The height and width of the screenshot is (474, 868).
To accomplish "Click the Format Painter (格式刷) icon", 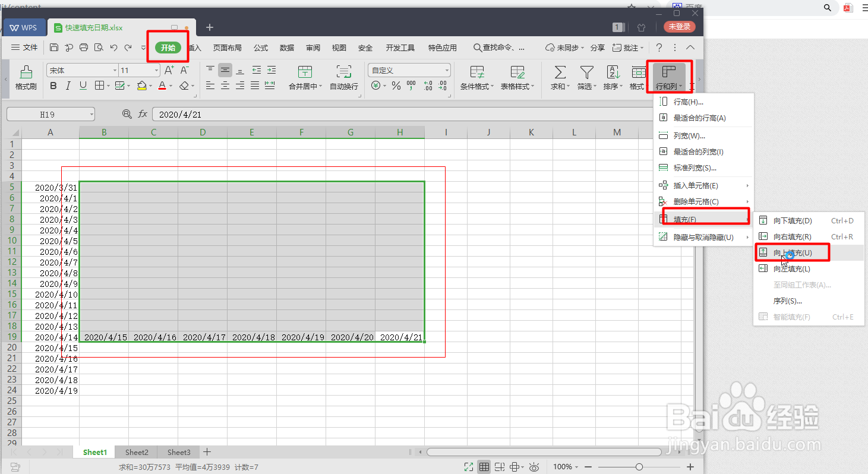I will pyautogui.click(x=26, y=73).
